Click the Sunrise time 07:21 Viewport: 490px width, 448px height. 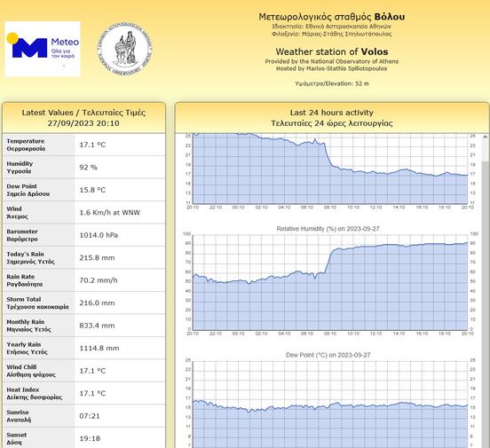coord(90,416)
